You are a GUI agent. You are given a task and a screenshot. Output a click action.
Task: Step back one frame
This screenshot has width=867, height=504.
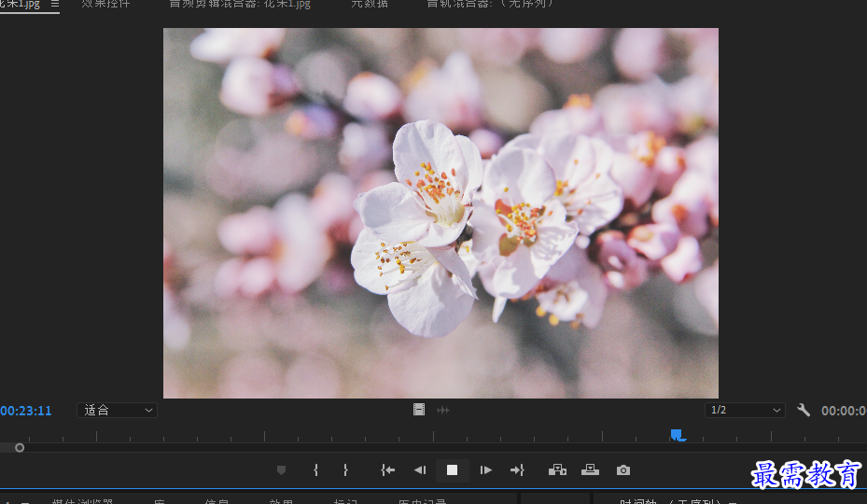(420, 470)
